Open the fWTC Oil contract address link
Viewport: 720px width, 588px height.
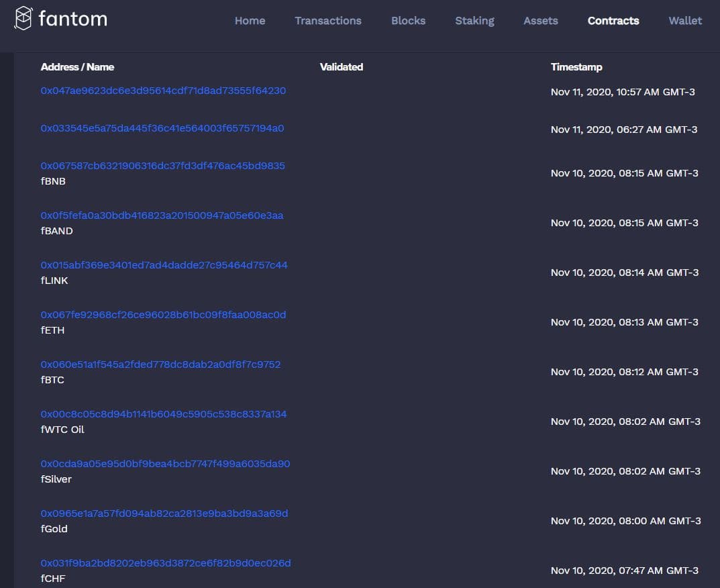point(164,414)
